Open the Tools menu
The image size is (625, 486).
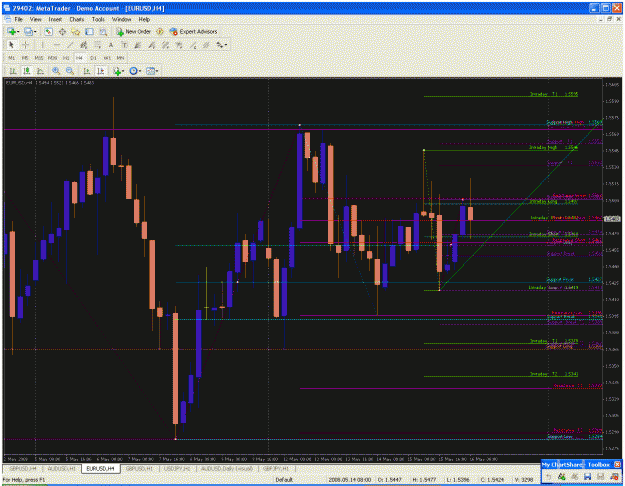coord(98,19)
